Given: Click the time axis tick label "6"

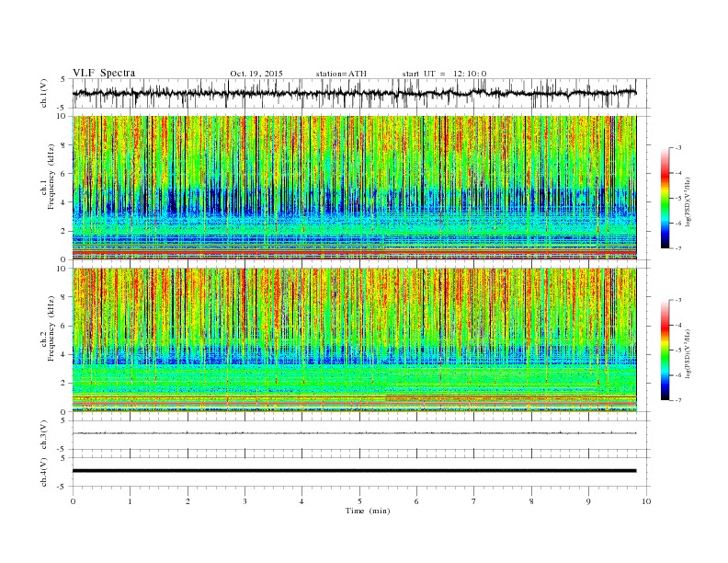Looking at the screenshot, I should [x=417, y=501].
